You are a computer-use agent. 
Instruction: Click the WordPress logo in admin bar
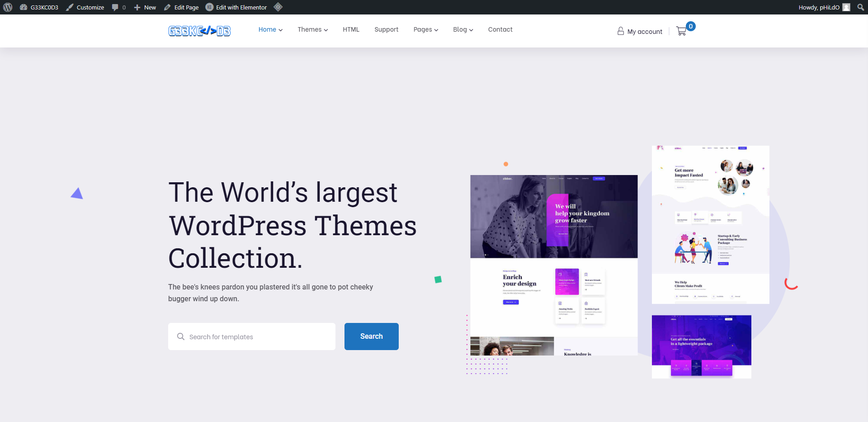coord(8,7)
